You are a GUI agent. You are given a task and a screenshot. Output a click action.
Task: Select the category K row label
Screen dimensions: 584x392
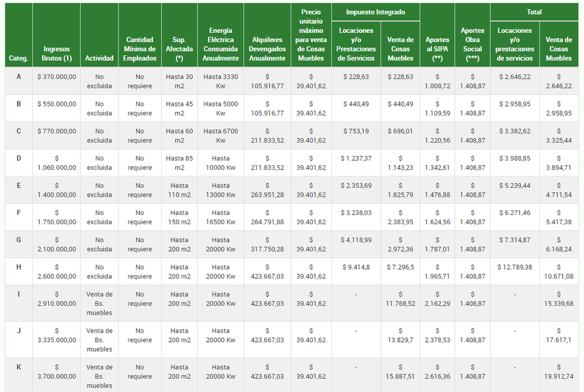18,367
